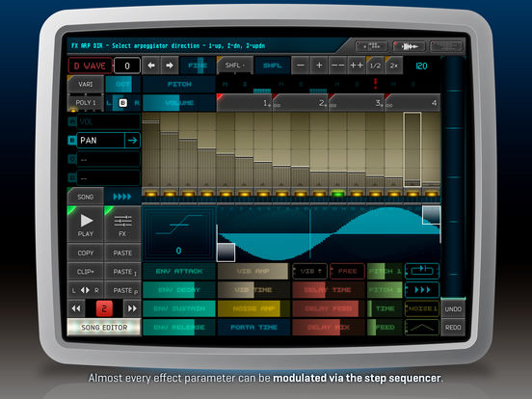The width and height of the screenshot is (532, 399).
Task: Toggle the green-lit step LED
Action: coord(337,194)
